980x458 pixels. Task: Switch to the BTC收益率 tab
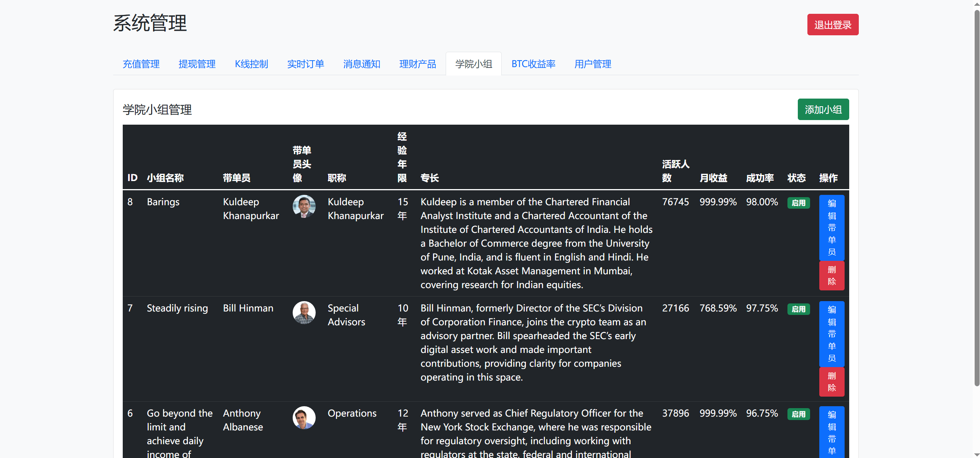coord(533,64)
